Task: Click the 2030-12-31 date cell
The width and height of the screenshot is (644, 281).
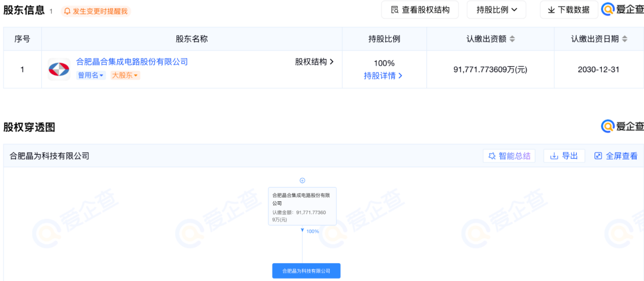Action: 599,70
